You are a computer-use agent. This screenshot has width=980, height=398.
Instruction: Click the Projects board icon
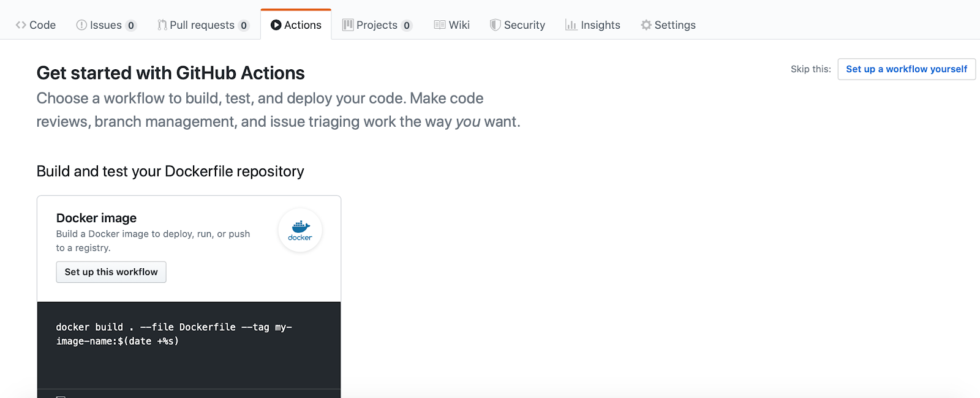[x=348, y=25]
